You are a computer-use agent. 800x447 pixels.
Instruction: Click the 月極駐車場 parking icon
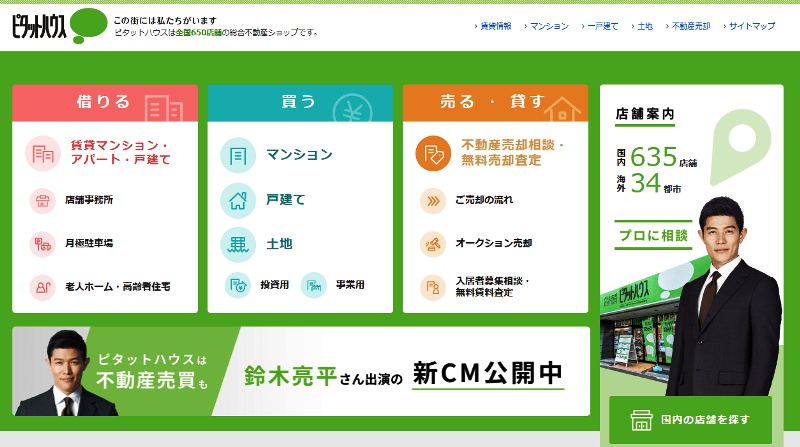click(x=43, y=243)
